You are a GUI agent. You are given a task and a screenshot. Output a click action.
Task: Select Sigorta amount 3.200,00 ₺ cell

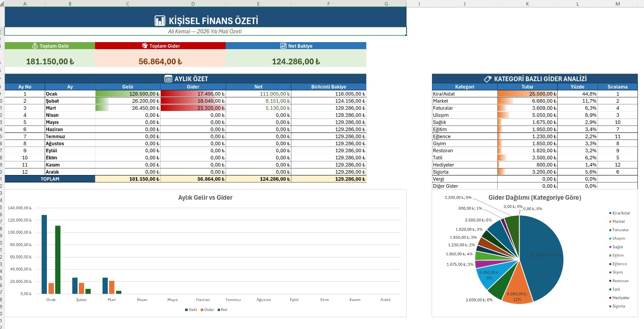pyautogui.click(x=527, y=172)
